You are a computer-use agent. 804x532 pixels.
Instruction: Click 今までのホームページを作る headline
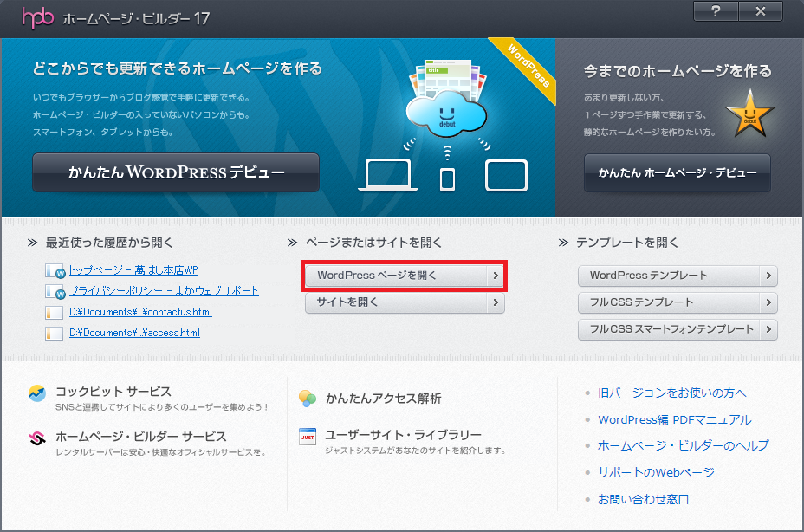coord(678,71)
